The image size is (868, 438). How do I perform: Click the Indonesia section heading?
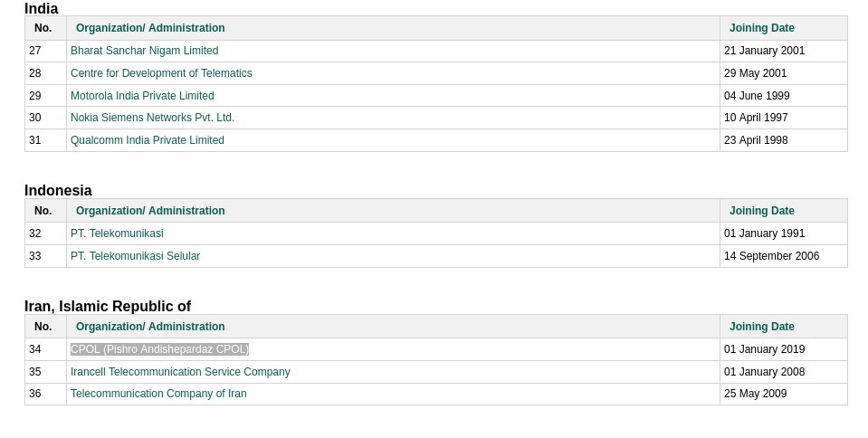[58, 190]
